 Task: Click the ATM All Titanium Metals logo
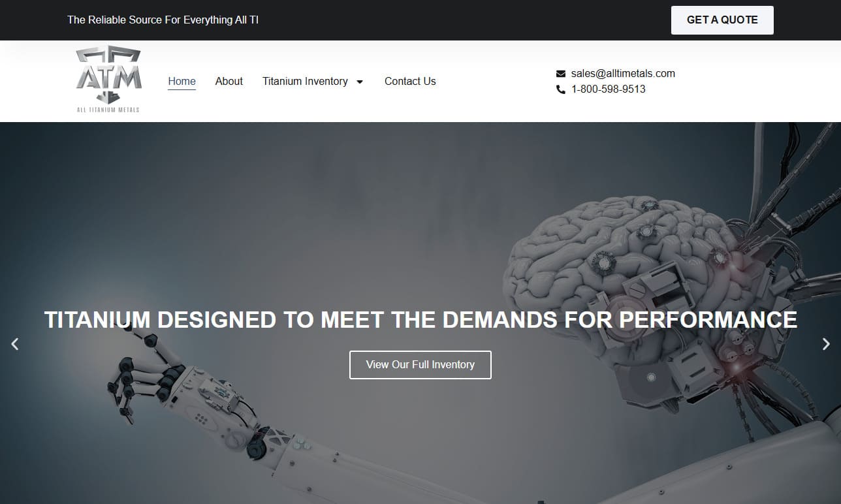tap(108, 80)
